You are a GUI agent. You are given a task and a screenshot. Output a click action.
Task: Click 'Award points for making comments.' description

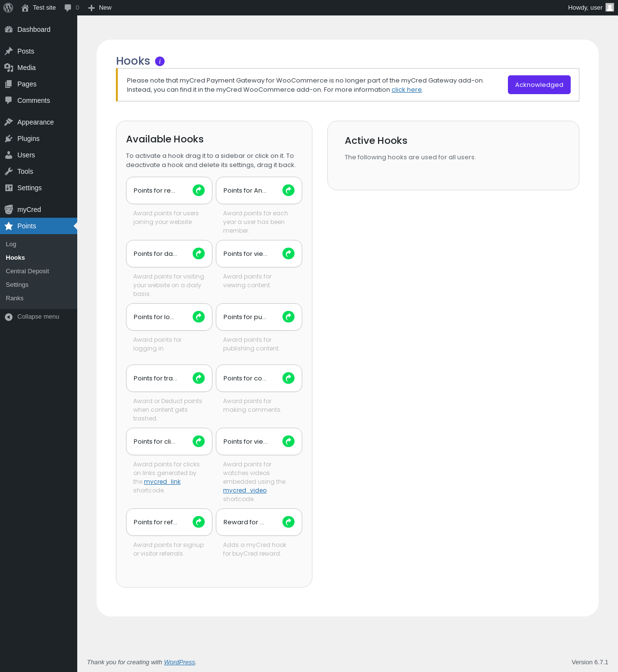252,406
